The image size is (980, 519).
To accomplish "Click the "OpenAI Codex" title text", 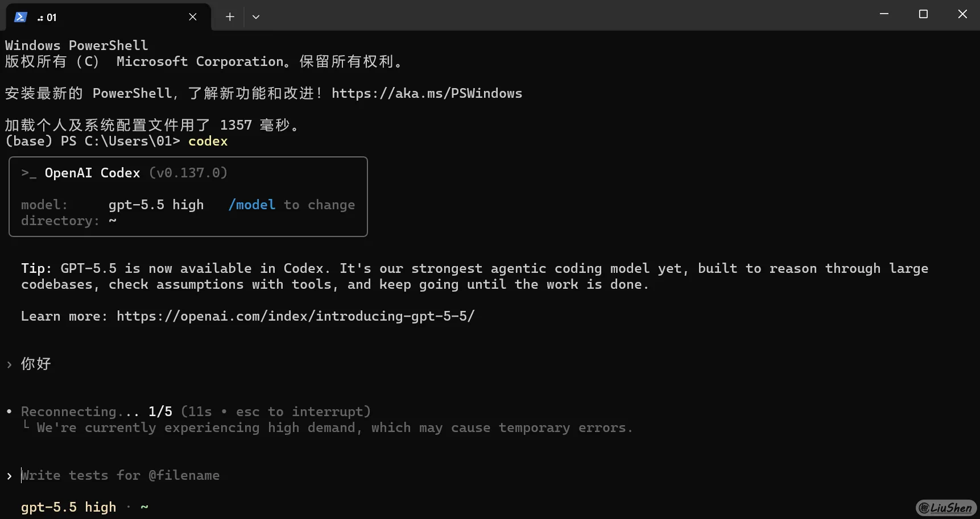I will click(92, 173).
